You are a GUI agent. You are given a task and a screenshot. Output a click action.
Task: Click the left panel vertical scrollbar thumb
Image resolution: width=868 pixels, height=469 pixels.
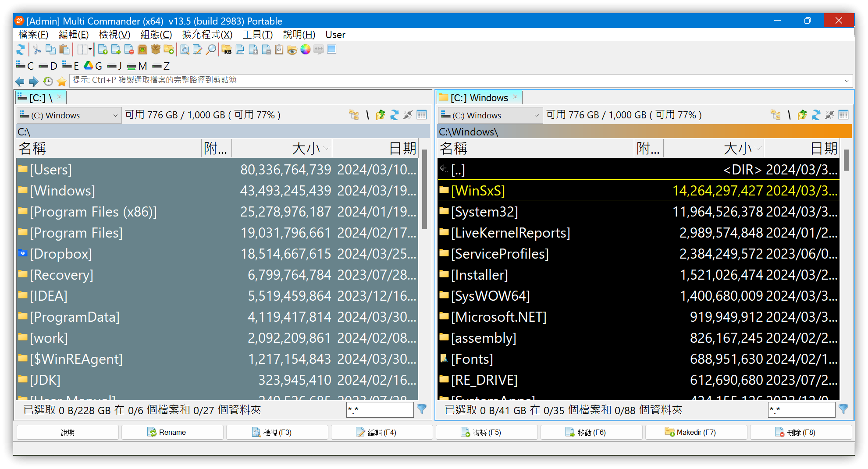424,189
